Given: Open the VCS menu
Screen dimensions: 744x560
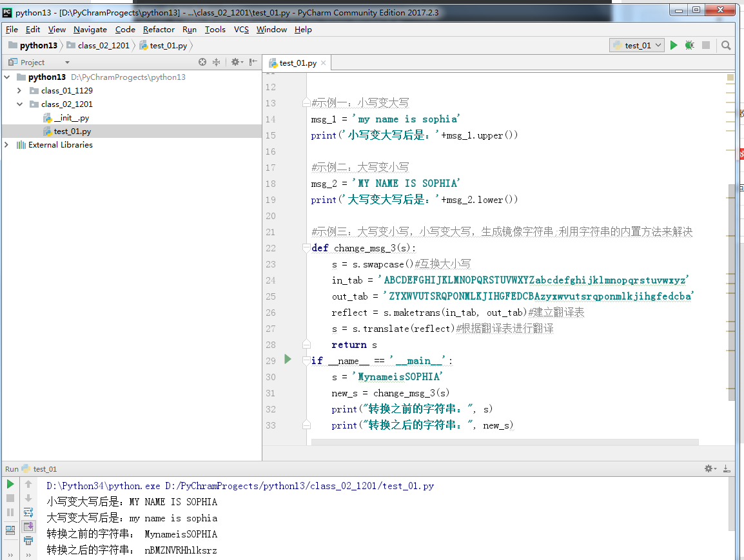Looking at the screenshot, I should 241,29.
